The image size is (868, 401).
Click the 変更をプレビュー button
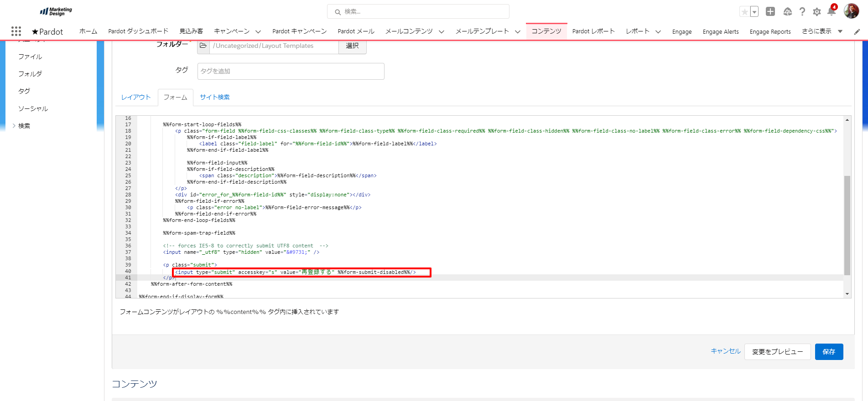click(x=777, y=352)
